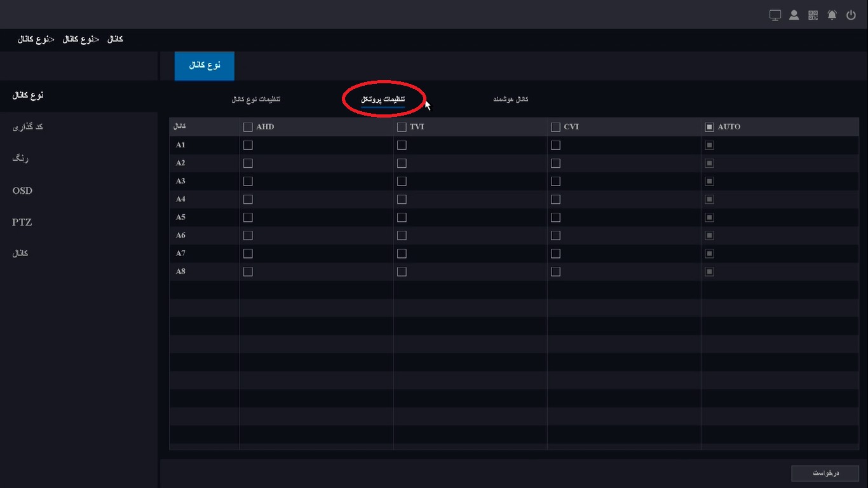This screenshot has height=488, width=868.
Task: Show the QR code icon
Action: pyautogui.click(x=813, y=15)
